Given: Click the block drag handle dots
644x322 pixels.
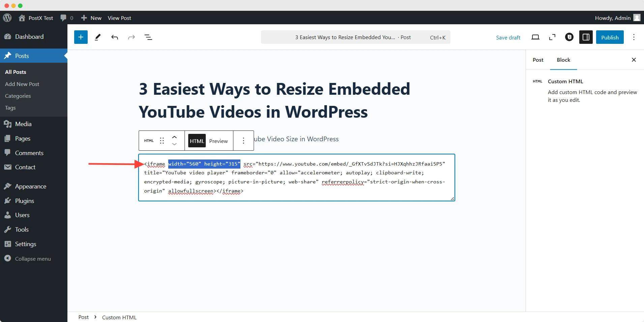Looking at the screenshot, I should tap(162, 141).
